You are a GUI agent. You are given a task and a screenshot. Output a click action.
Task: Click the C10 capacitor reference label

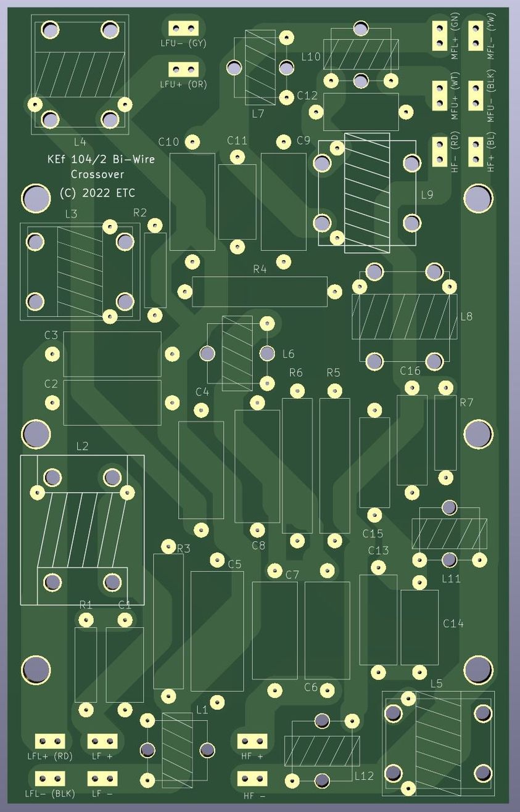coord(168,142)
